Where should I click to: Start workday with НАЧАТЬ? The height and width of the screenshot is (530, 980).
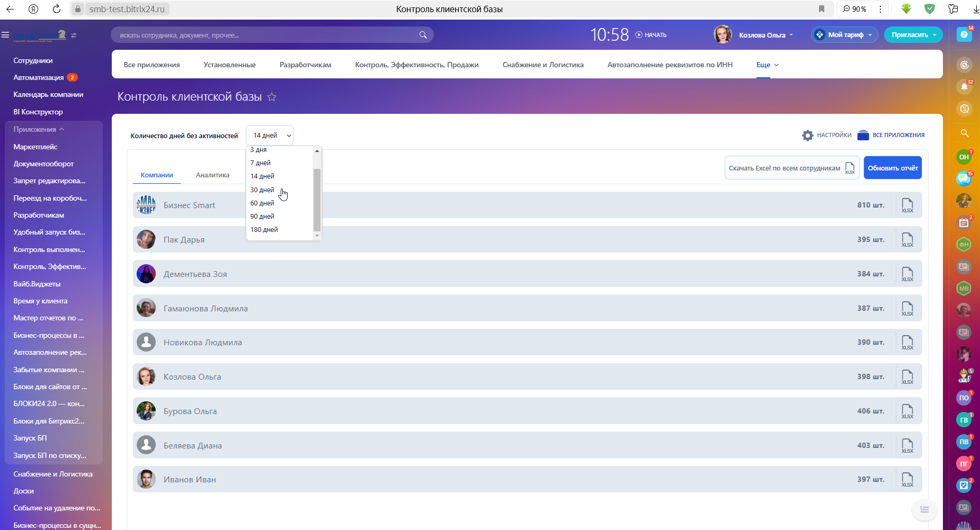click(x=651, y=35)
